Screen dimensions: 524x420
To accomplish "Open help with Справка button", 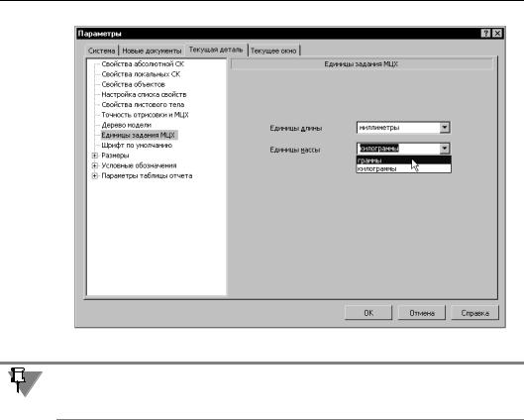I will pyautogui.click(x=474, y=313).
